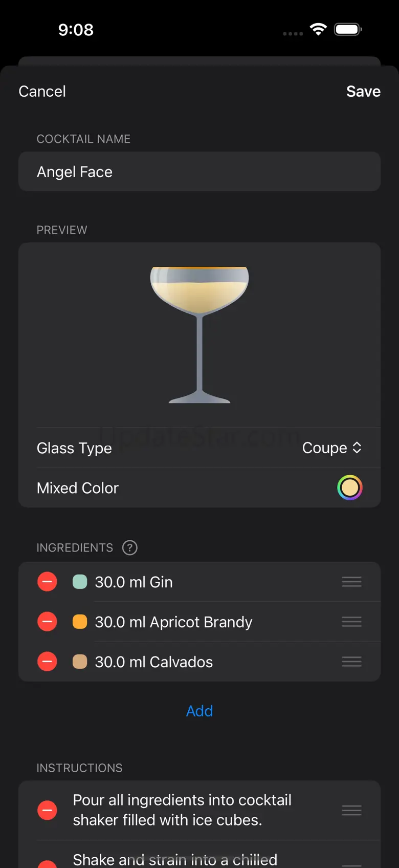Image resolution: width=399 pixels, height=868 pixels.
Task: Save the cocktail recipe
Action: click(x=363, y=91)
